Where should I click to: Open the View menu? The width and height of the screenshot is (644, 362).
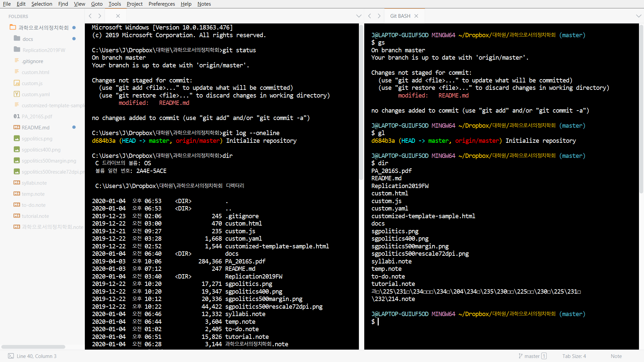(x=79, y=4)
